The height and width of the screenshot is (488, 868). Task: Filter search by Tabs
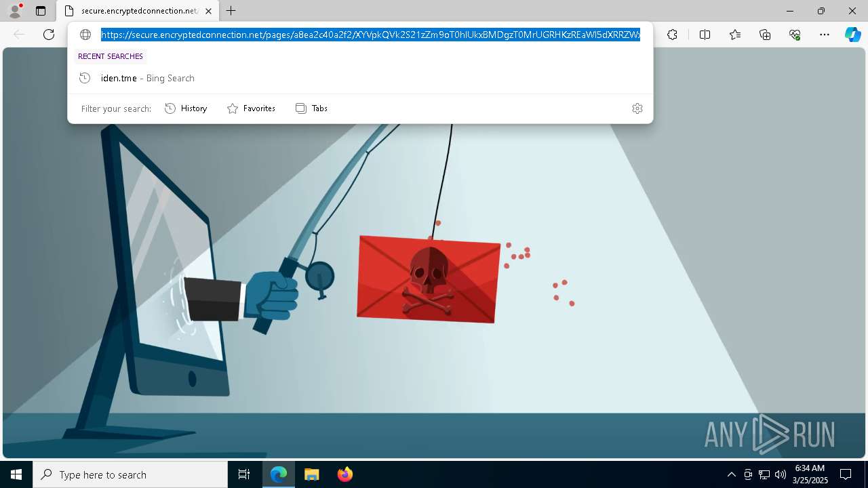point(311,108)
